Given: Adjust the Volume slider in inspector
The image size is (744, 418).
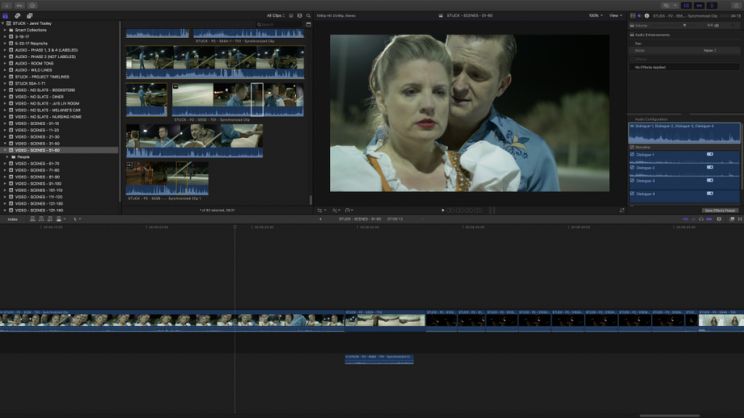Looking at the screenshot, I should click(684, 25).
